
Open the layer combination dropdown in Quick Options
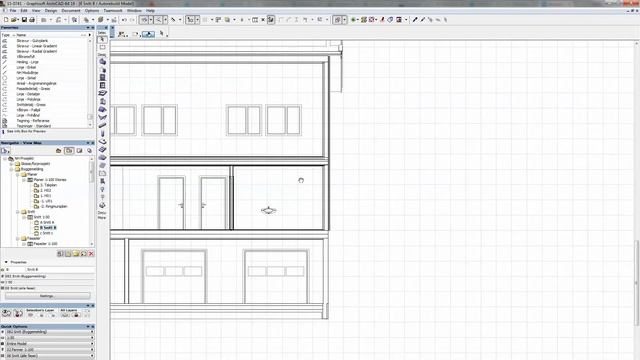49,332
